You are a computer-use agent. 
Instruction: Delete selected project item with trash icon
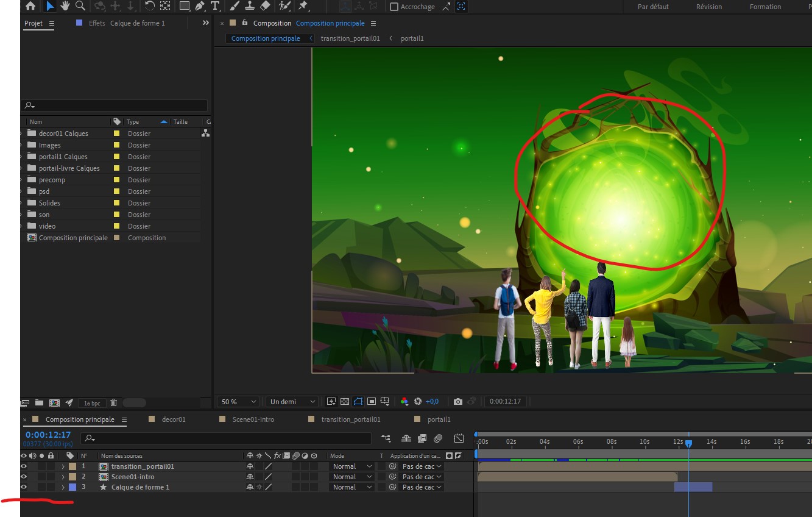tap(113, 402)
